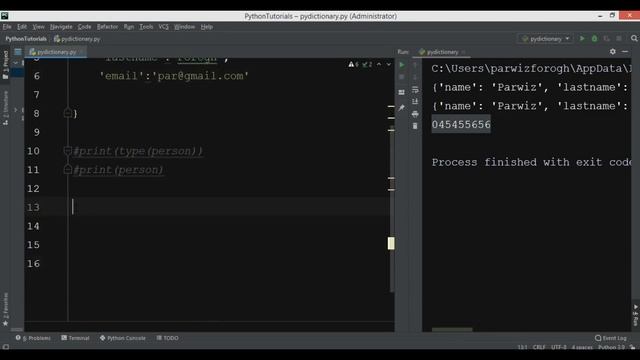Run with coverage icon in top toolbar
This screenshot has width=640, height=360.
(607, 38)
